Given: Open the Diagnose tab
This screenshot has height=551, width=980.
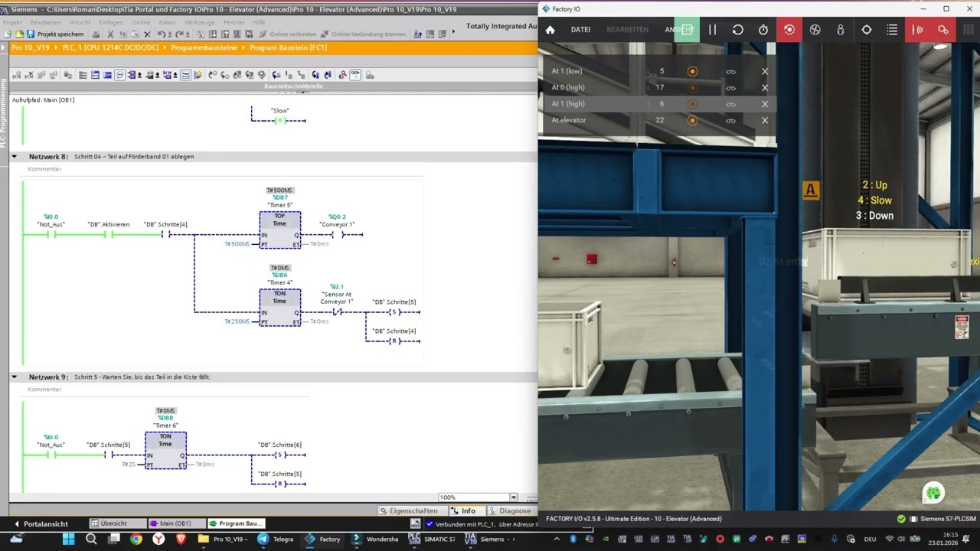Looking at the screenshot, I should pyautogui.click(x=510, y=510).
